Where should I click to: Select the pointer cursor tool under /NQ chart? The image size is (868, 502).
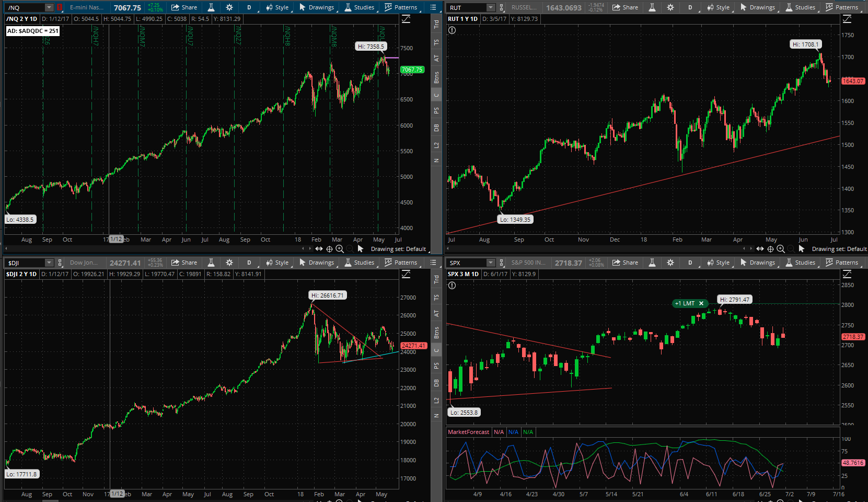[x=360, y=249]
